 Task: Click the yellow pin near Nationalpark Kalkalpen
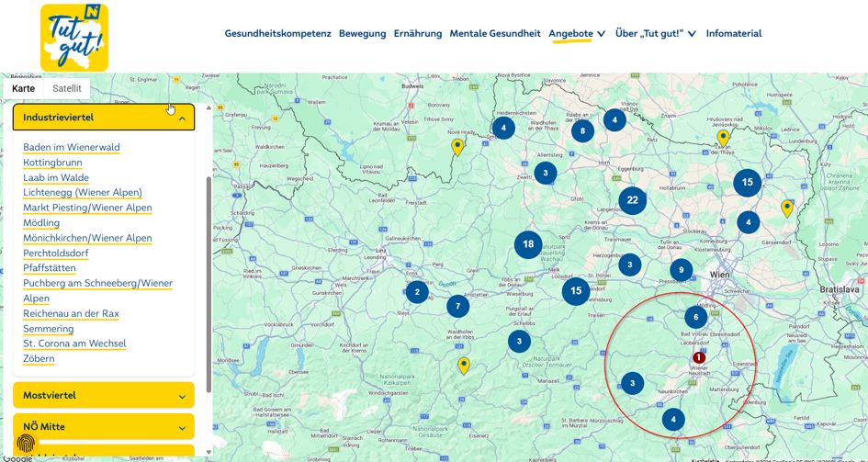click(x=464, y=366)
